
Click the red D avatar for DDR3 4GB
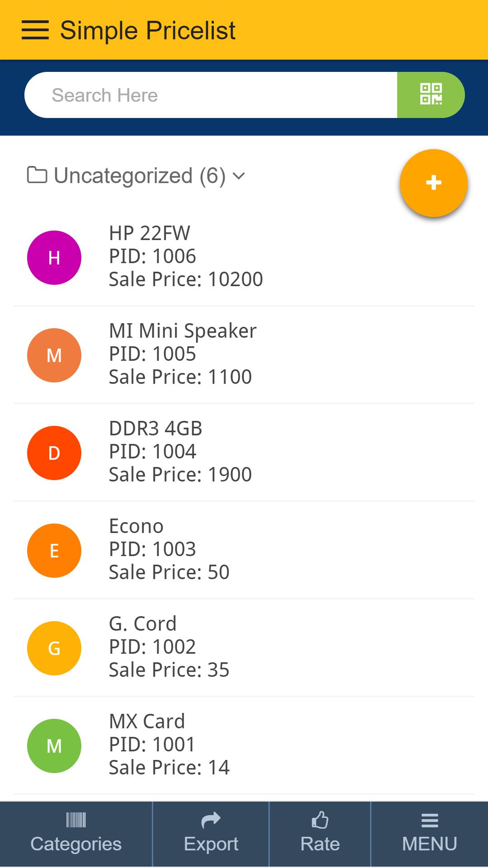(54, 453)
